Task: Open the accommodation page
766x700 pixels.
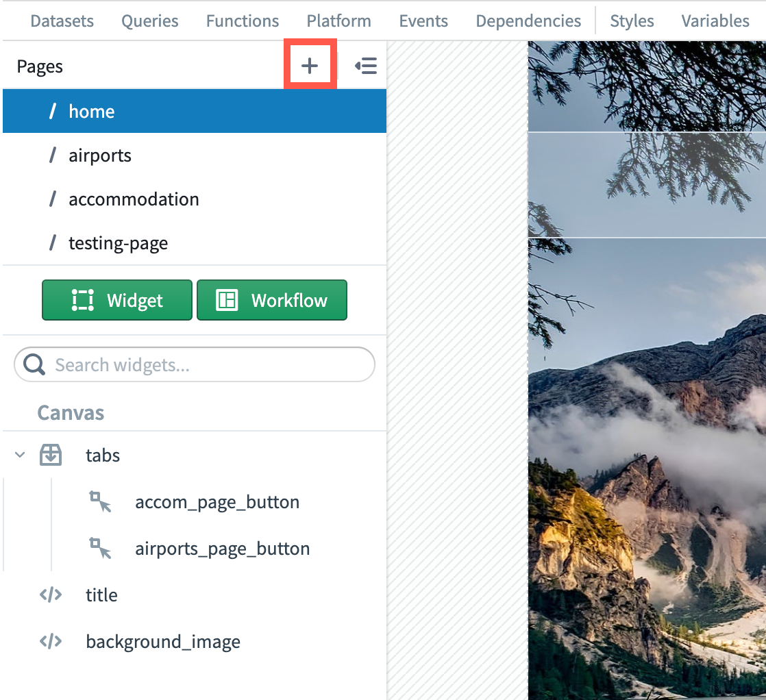Action: coord(195,199)
